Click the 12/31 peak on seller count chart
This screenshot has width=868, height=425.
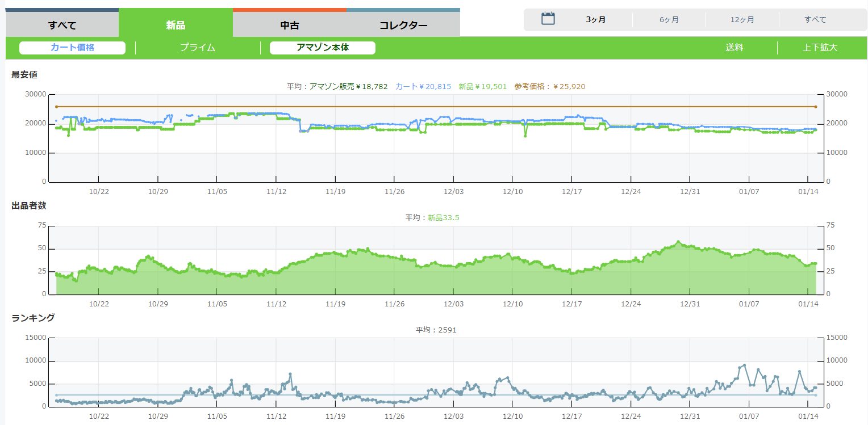(678, 242)
